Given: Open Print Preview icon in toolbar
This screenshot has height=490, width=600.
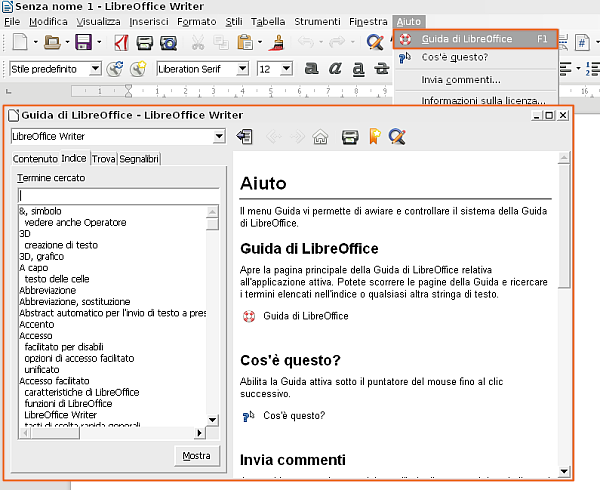Looking at the screenshot, I should click(168, 42).
